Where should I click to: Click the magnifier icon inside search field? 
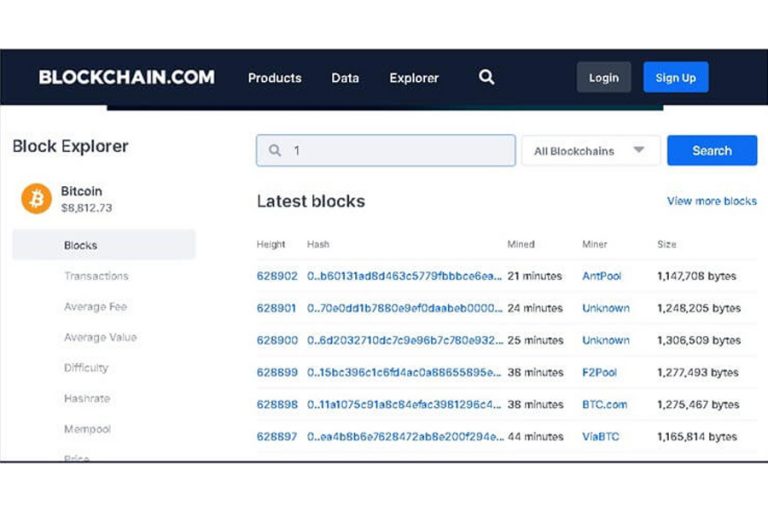click(274, 151)
